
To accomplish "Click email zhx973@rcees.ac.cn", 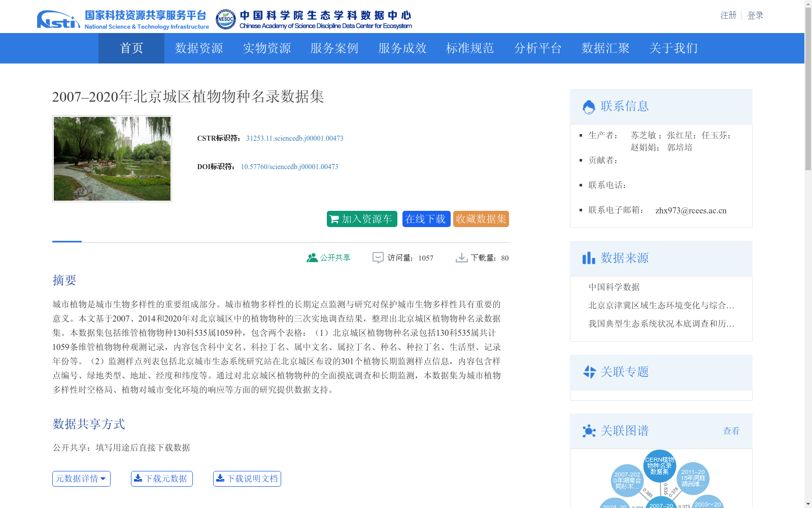I will 691,210.
